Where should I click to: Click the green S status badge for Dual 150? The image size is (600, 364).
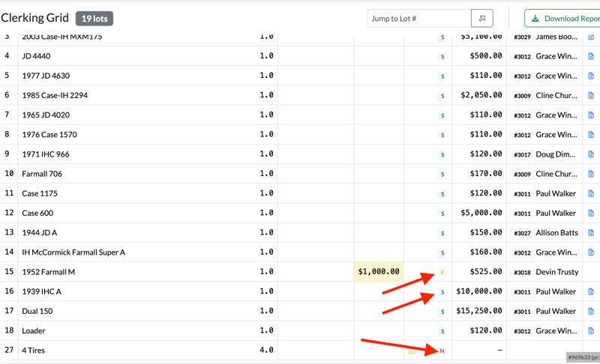pyautogui.click(x=442, y=312)
